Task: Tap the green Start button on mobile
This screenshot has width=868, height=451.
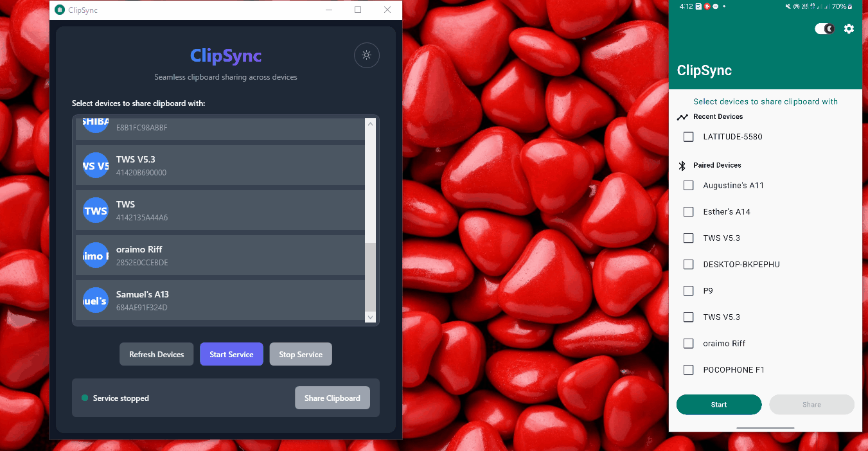Action: pos(718,405)
